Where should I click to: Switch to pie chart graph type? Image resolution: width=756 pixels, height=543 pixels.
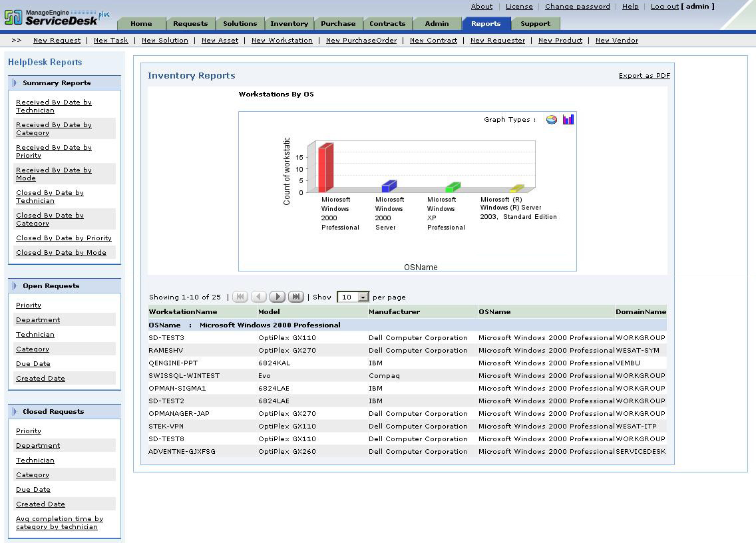click(x=552, y=120)
